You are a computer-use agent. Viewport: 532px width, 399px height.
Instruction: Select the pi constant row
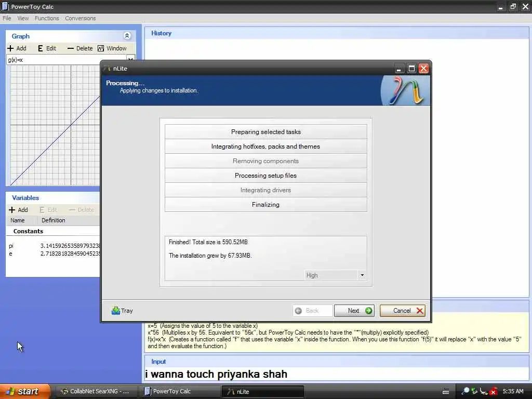pyautogui.click(x=54, y=246)
